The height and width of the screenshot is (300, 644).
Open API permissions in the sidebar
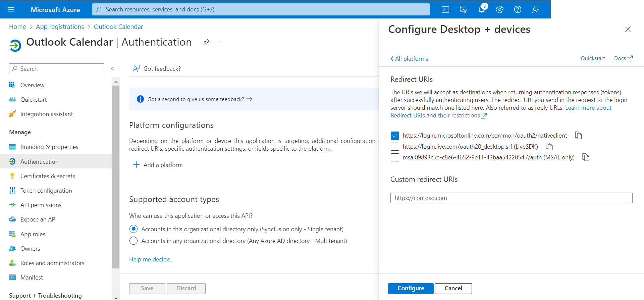(x=41, y=205)
